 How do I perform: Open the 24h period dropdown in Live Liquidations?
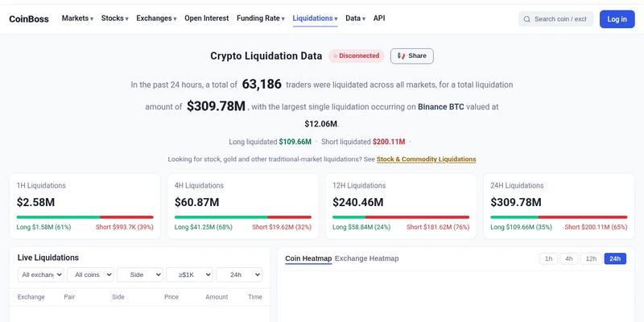pos(239,275)
